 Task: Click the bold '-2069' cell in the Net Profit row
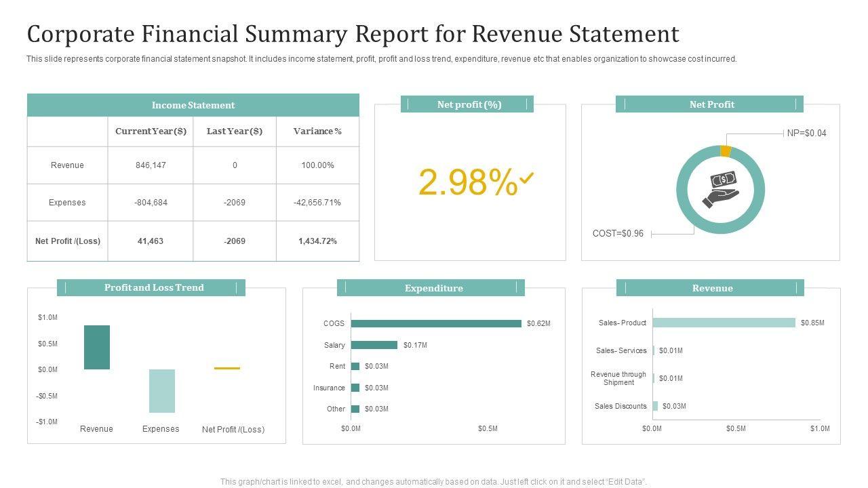(235, 241)
